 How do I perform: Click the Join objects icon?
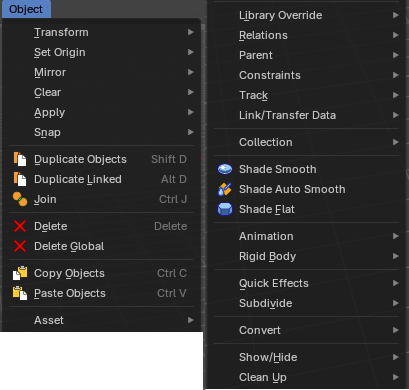(20, 199)
